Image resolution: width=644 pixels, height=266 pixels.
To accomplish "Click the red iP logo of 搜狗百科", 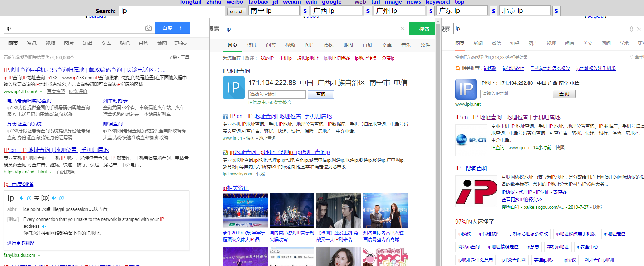I will [476, 191].
